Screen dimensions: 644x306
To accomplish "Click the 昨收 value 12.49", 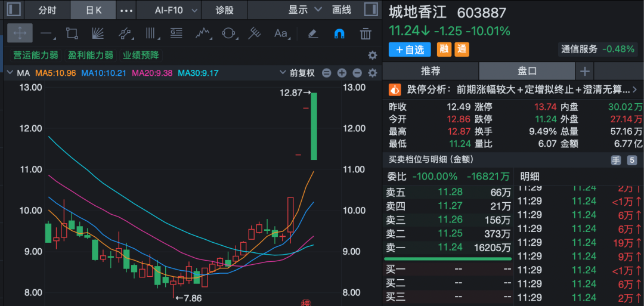I will (459, 107).
